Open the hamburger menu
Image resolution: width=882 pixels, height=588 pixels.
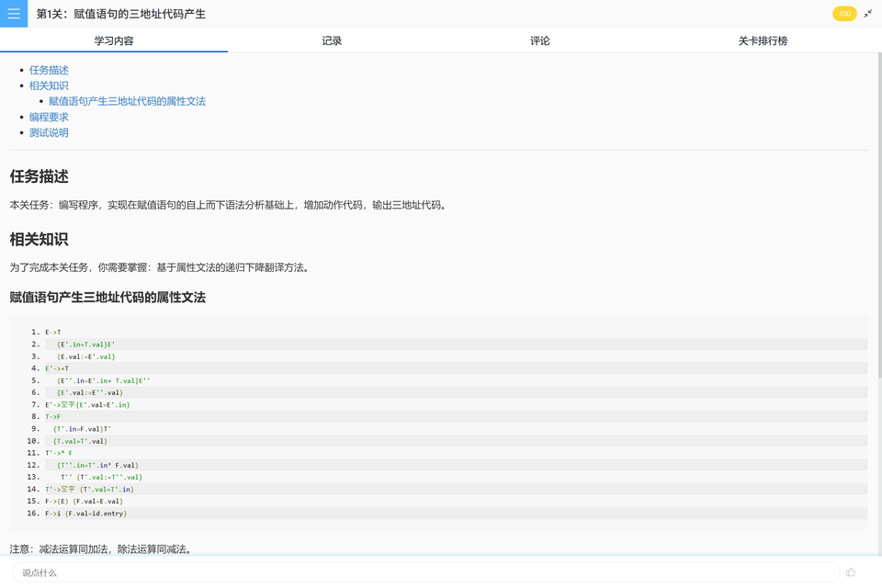13,13
